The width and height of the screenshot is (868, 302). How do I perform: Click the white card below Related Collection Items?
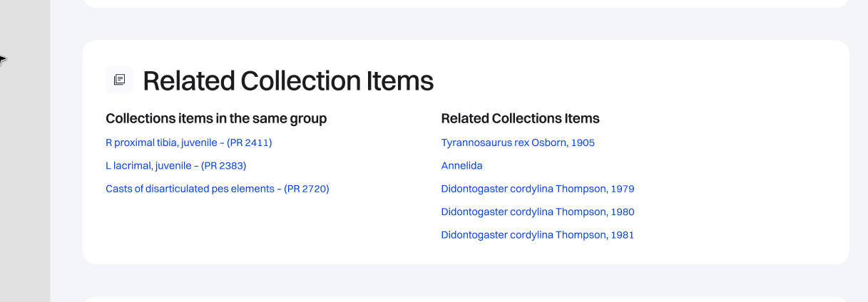(464, 299)
